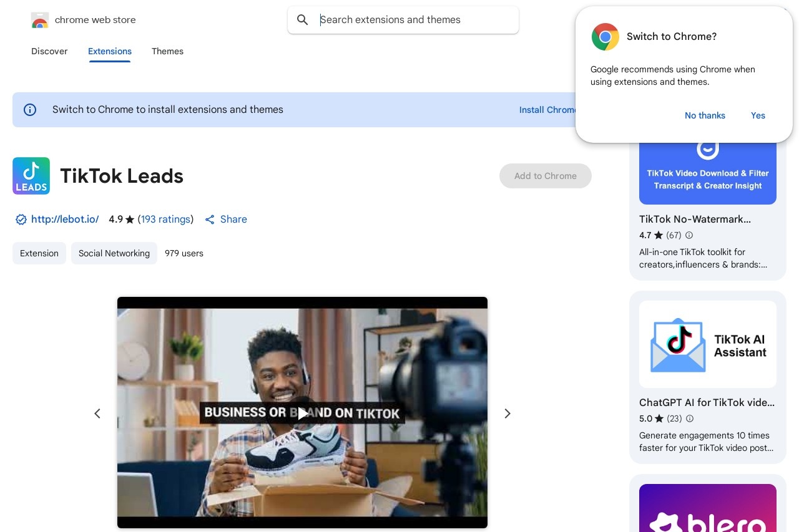Click the TikTok Leads heading text
This screenshot has height=532, width=799.
(x=122, y=176)
